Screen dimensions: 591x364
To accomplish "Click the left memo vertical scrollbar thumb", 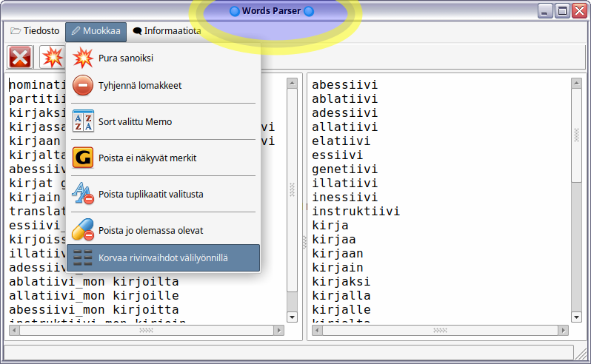I will point(292,190).
